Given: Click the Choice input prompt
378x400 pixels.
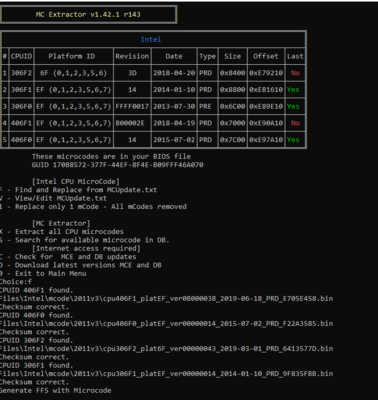Looking at the screenshot, I should click(16, 282).
